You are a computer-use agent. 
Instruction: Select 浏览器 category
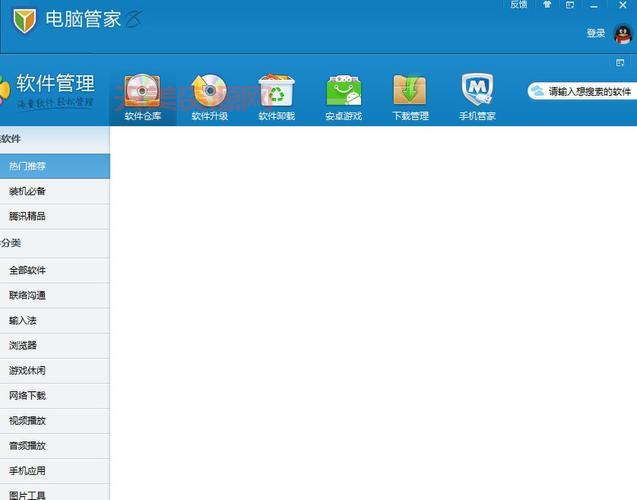pos(55,346)
